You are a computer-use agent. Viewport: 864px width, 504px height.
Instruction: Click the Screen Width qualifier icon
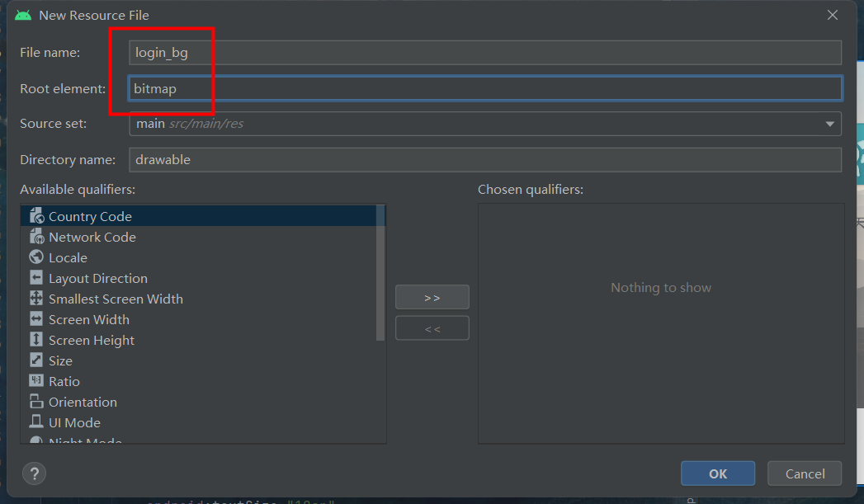(35, 319)
